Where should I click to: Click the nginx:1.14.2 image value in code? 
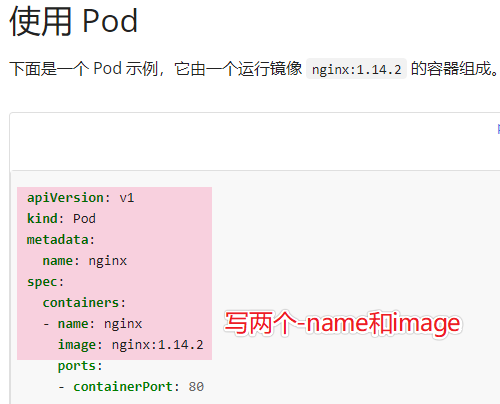tap(157, 345)
